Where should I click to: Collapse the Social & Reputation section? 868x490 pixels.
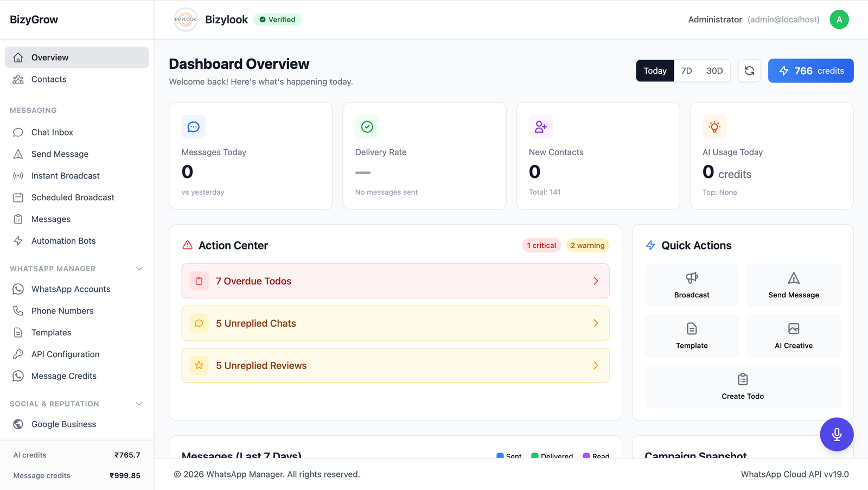139,404
